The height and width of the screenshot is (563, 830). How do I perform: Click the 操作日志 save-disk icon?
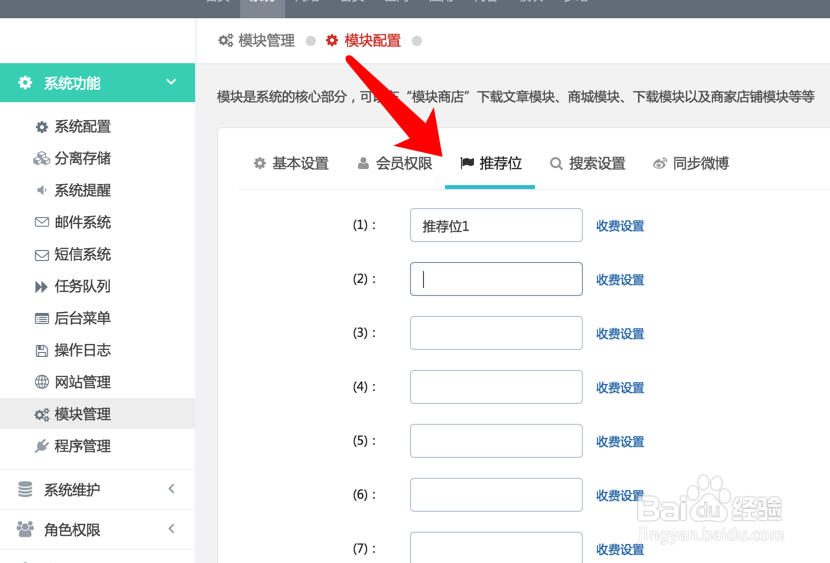(42, 351)
